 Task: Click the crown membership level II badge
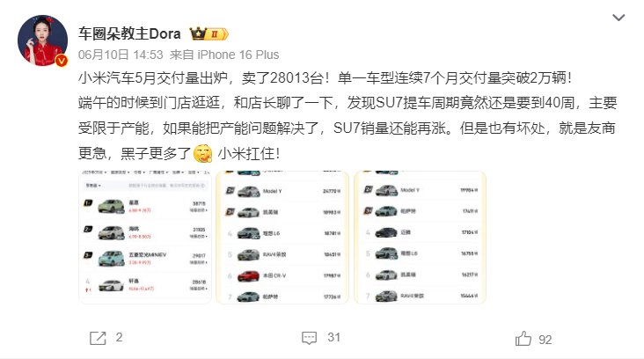click(209, 33)
